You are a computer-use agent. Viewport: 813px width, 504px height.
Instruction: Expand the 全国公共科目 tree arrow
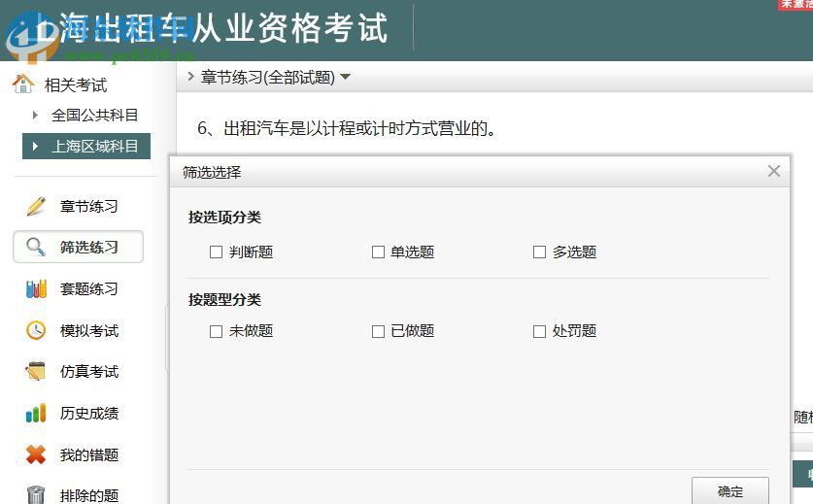click(x=35, y=116)
